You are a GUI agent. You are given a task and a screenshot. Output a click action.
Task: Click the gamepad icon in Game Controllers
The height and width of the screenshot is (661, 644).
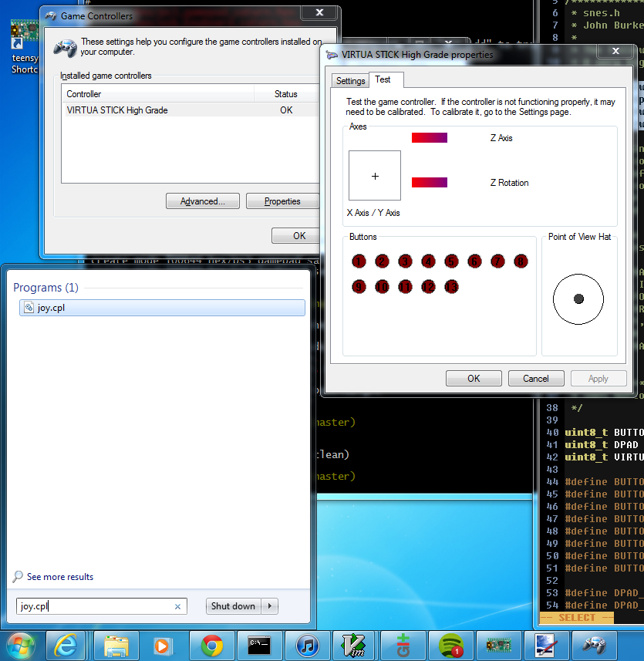pyautogui.click(x=66, y=48)
